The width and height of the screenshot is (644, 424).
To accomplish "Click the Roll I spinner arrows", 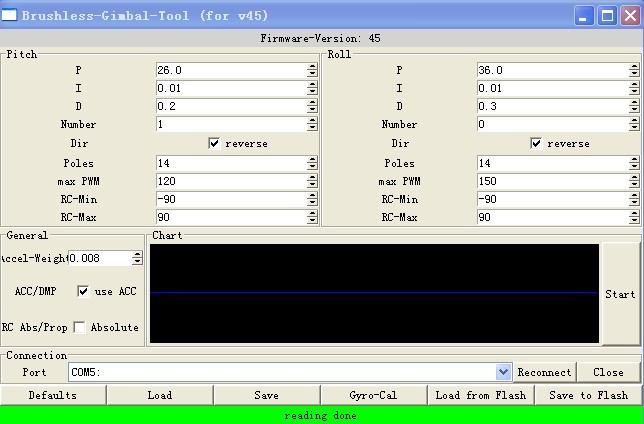I will 634,88.
